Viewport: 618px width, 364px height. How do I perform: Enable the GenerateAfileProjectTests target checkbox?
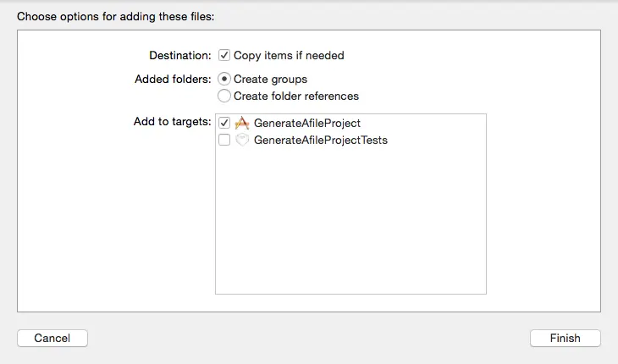click(x=224, y=140)
